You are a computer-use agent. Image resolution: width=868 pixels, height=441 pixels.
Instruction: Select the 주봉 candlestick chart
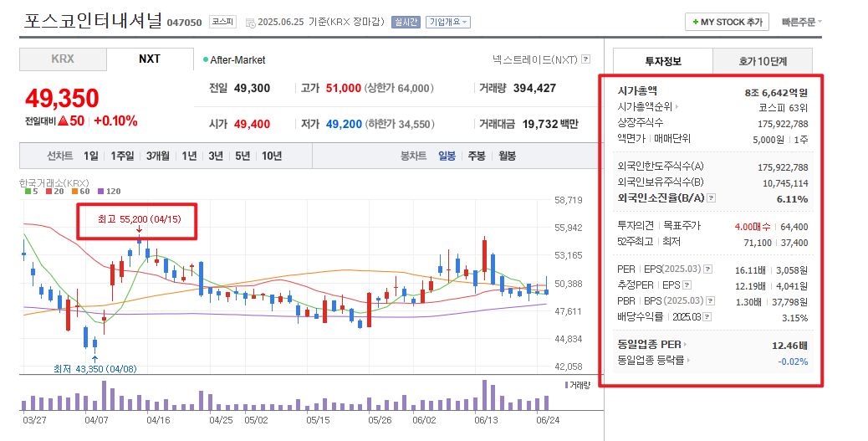tap(477, 156)
